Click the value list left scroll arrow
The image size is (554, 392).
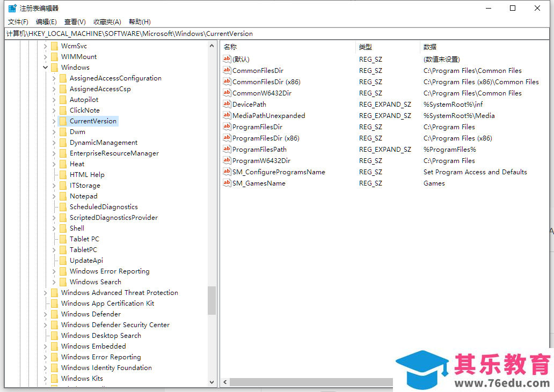coord(225,382)
